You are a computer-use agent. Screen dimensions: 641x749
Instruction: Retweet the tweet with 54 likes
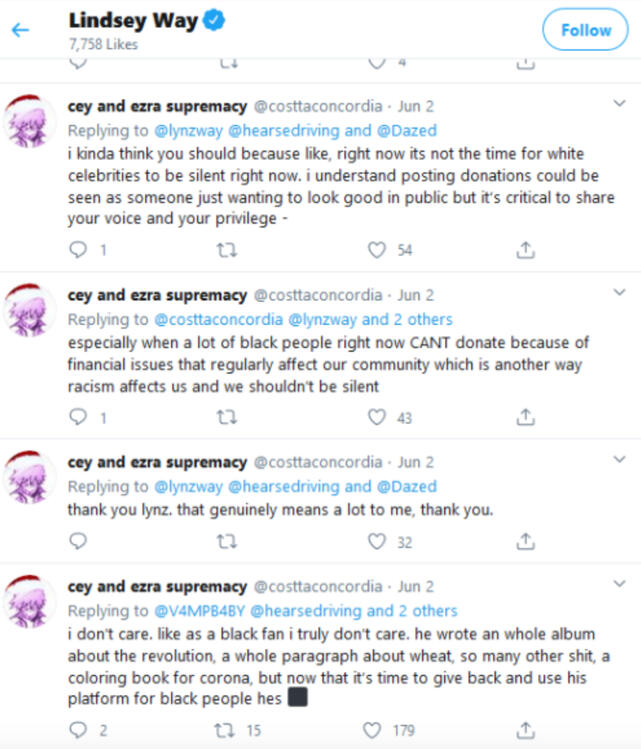tap(228, 250)
